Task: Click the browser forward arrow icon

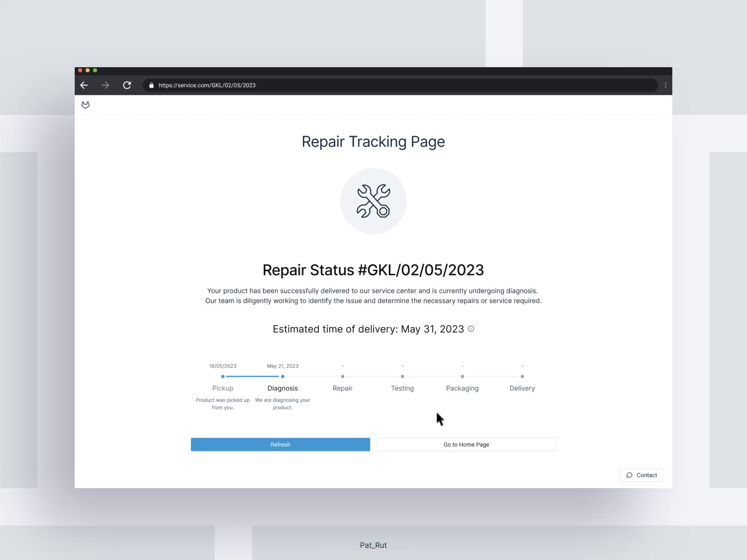Action: pos(105,85)
